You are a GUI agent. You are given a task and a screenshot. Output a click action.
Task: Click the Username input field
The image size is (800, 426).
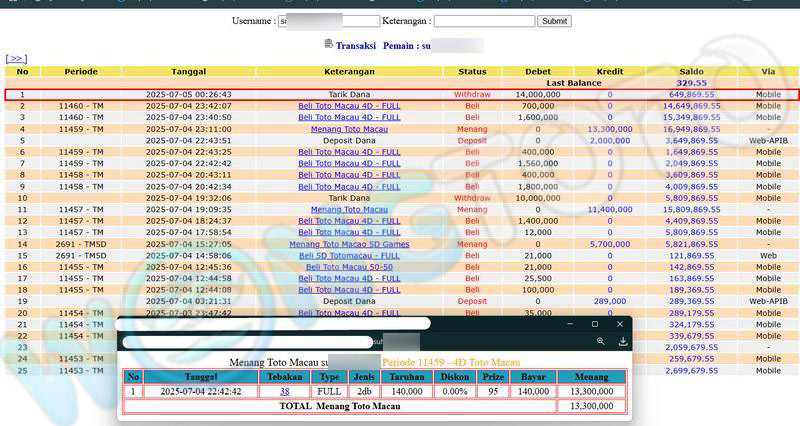point(329,21)
